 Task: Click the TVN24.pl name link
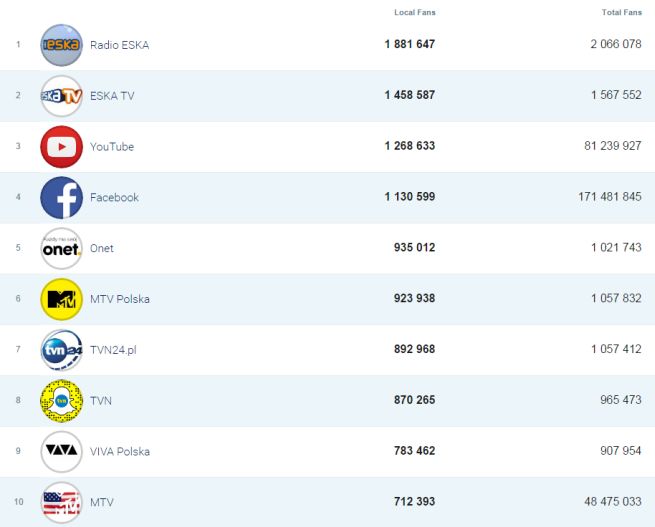[112, 350]
